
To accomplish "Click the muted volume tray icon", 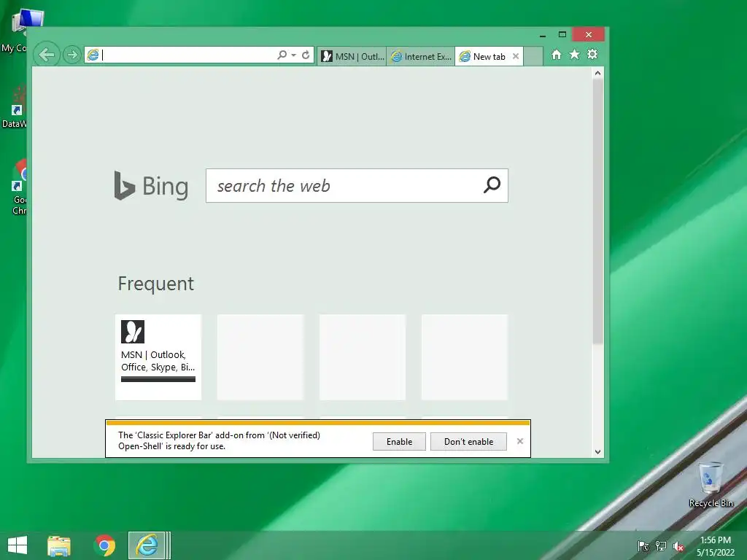I will (678, 546).
